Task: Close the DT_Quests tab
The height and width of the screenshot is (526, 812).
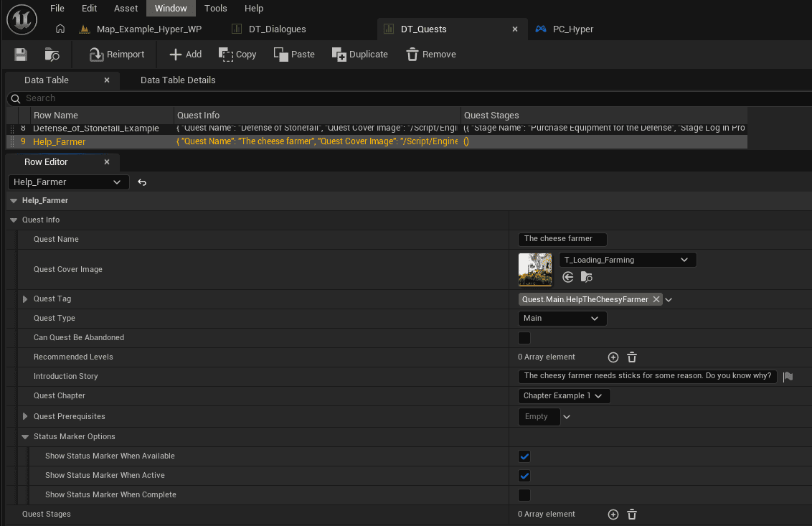Action: point(515,29)
